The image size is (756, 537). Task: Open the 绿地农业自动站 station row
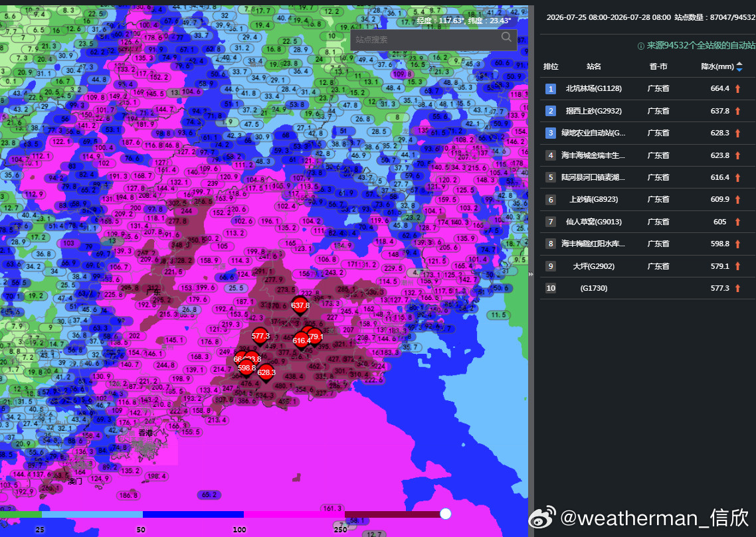[648, 133]
